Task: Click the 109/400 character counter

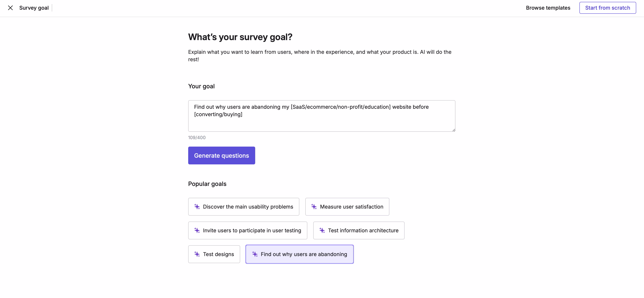Action: (x=197, y=137)
